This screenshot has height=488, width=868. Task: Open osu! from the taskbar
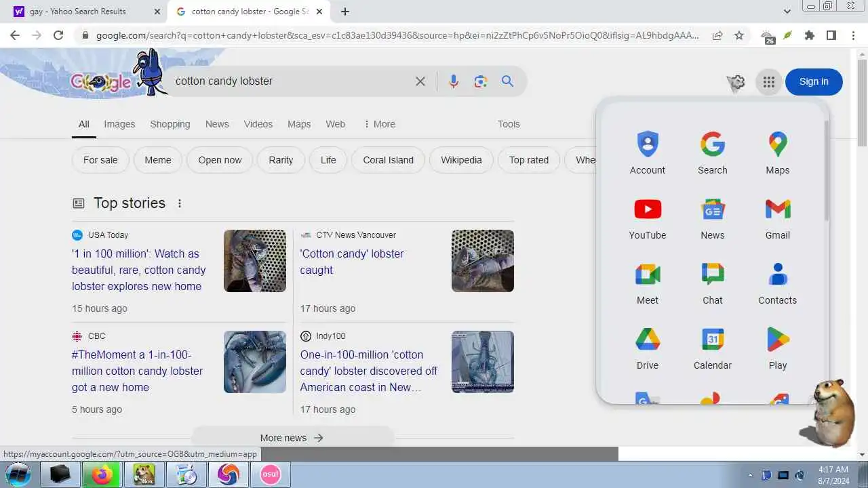click(x=271, y=474)
